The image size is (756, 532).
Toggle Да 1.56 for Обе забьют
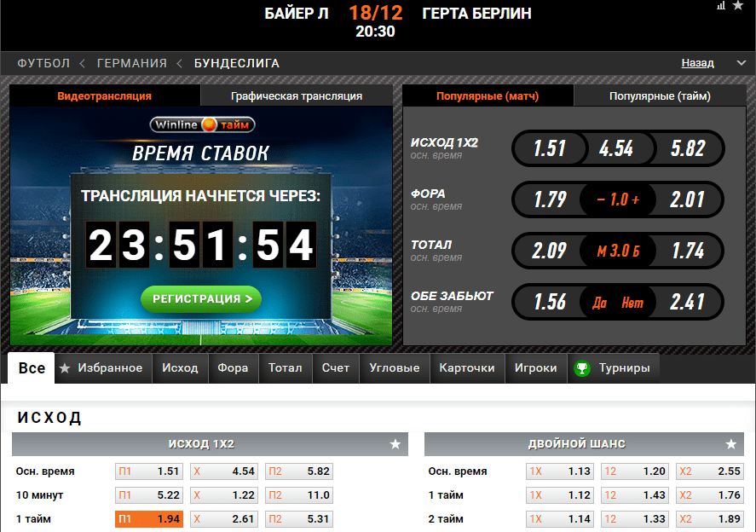[551, 302]
